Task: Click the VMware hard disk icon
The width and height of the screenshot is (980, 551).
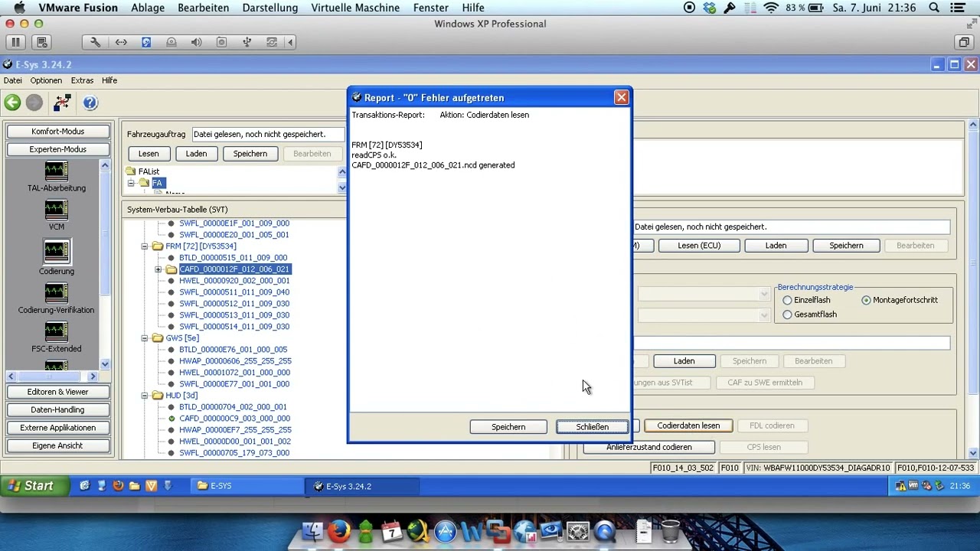Action: coord(146,42)
